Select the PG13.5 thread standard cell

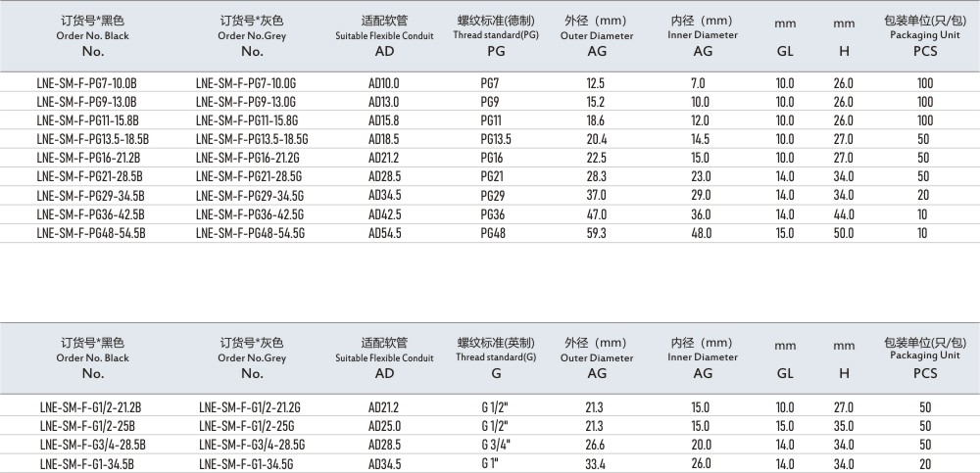point(496,139)
